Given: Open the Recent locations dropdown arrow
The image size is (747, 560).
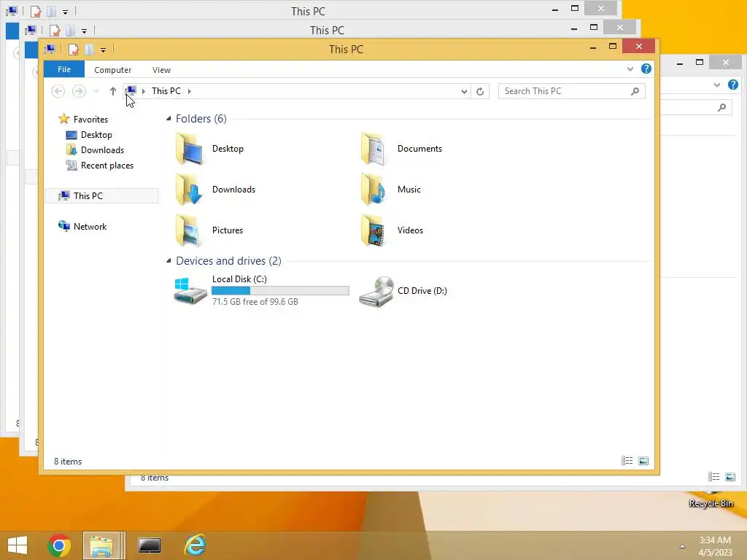Looking at the screenshot, I should click(x=96, y=91).
